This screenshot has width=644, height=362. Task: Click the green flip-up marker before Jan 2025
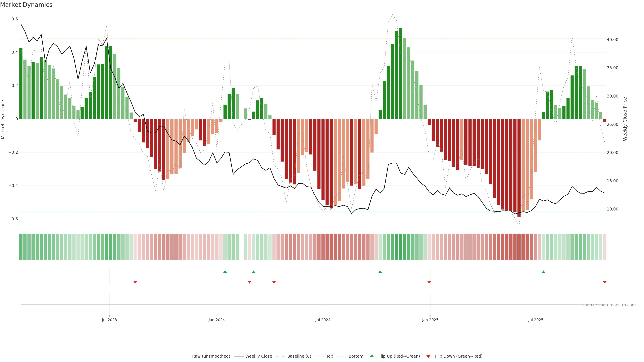click(x=380, y=272)
